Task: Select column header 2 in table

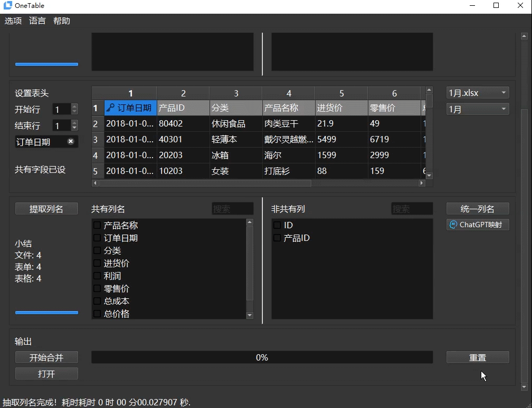Action: coord(183,93)
